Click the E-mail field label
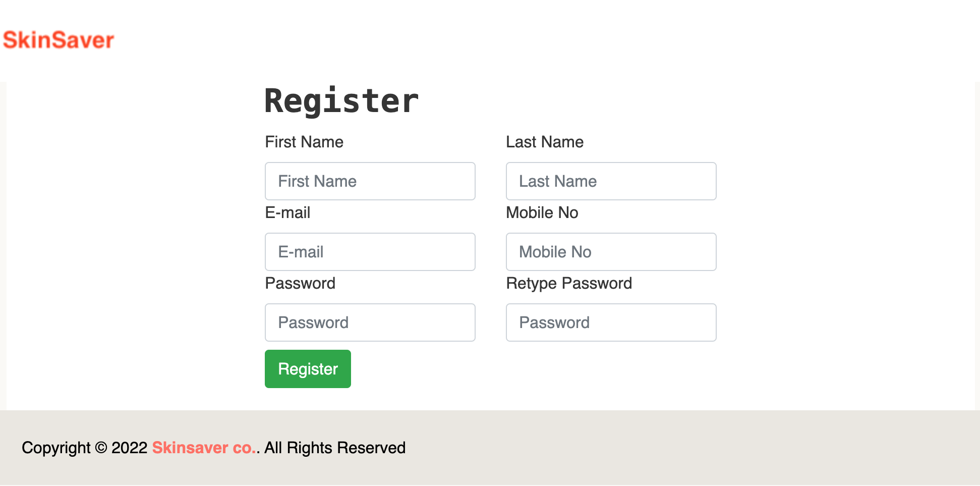980x486 pixels. (287, 213)
